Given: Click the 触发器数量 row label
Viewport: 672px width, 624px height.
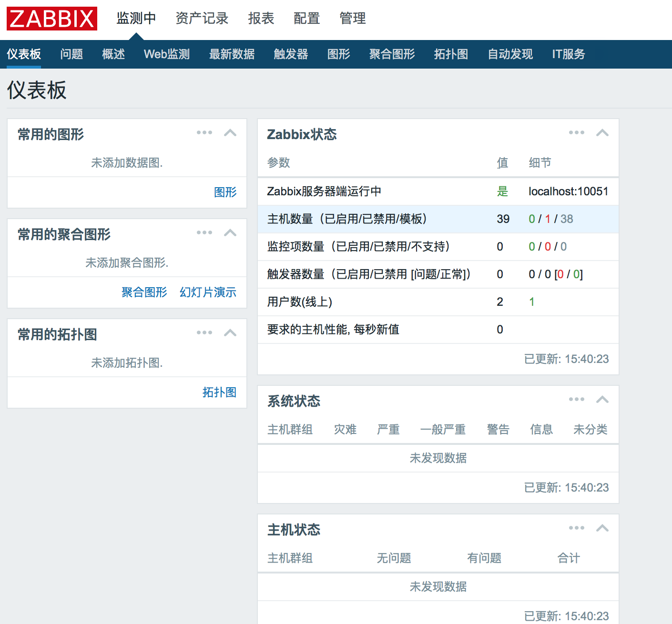Looking at the screenshot, I should tap(369, 274).
